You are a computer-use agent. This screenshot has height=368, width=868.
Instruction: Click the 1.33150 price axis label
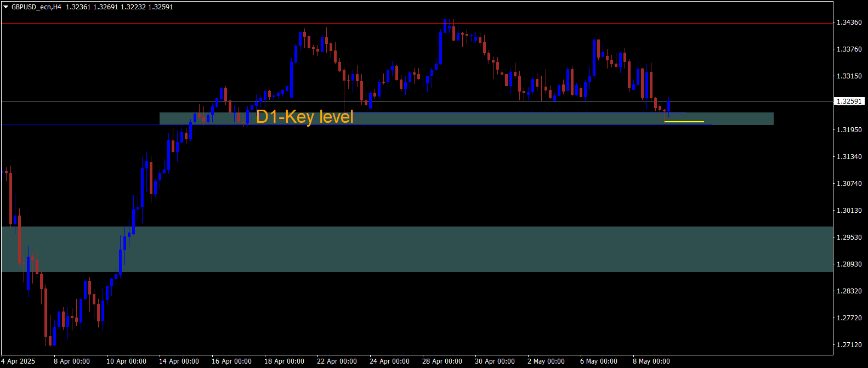coord(849,76)
